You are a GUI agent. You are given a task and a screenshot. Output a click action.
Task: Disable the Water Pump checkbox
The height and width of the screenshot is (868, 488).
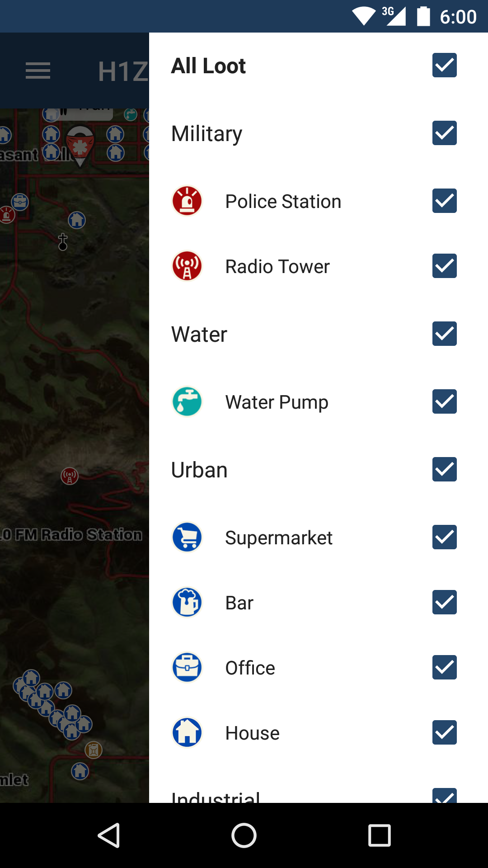click(x=445, y=401)
